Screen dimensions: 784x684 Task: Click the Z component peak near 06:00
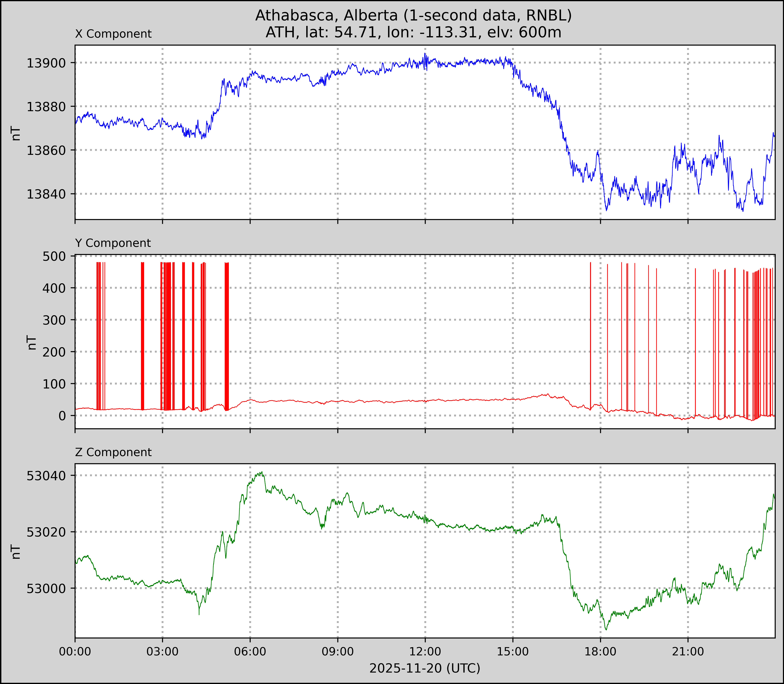261,472
